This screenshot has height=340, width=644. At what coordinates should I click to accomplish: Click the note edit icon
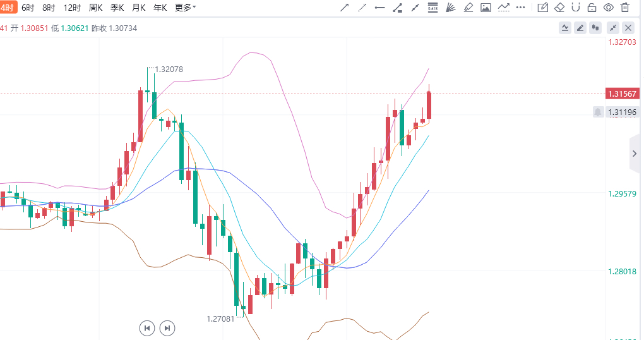(x=542, y=8)
